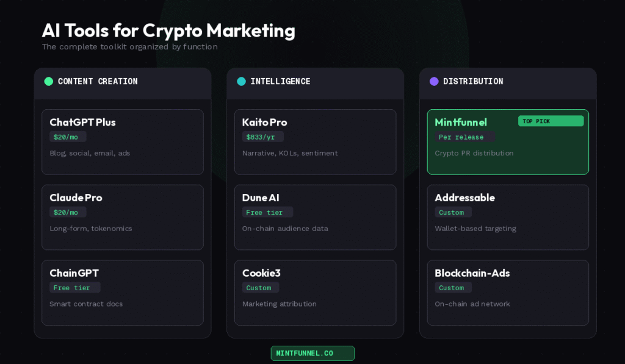Click the $833/yr price tag
625x364 pixels.
click(x=262, y=137)
